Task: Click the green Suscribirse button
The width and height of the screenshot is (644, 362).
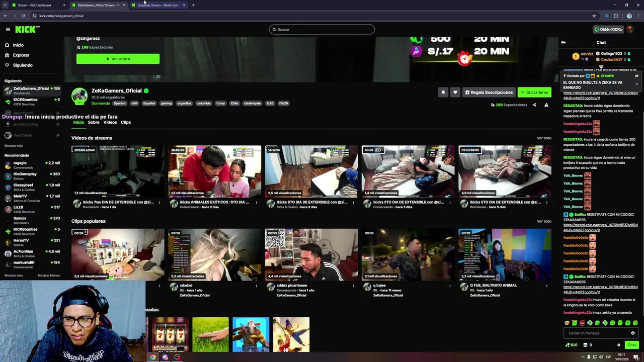Action: click(534, 93)
